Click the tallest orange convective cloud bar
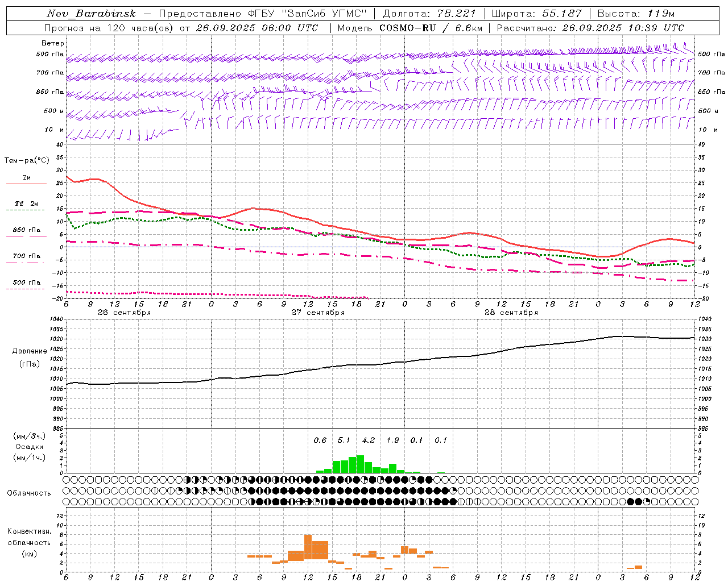This screenshot has width=728, height=582. tap(308, 548)
